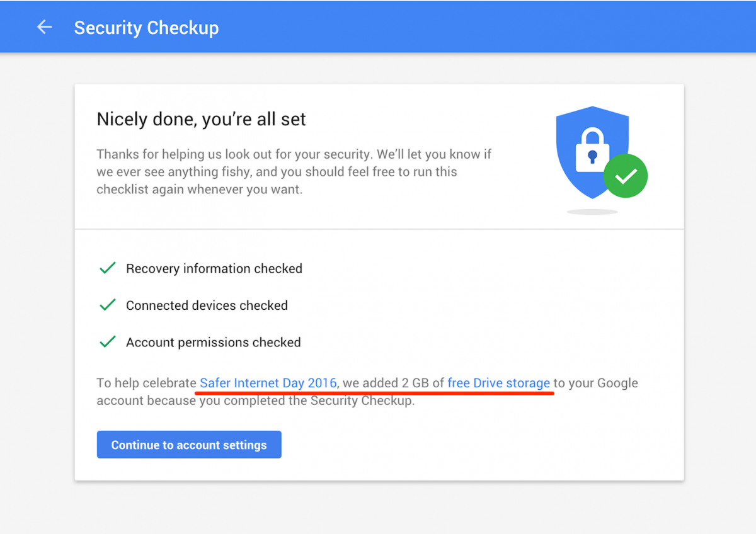
Task: Open the Safer Internet Day 2016 link
Action: [267, 383]
